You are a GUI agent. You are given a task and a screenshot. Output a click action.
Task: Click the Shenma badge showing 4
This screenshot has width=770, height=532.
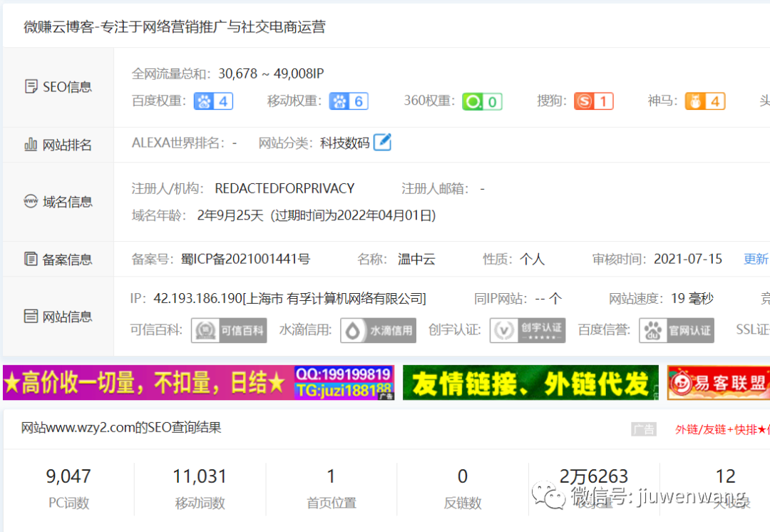click(x=705, y=101)
